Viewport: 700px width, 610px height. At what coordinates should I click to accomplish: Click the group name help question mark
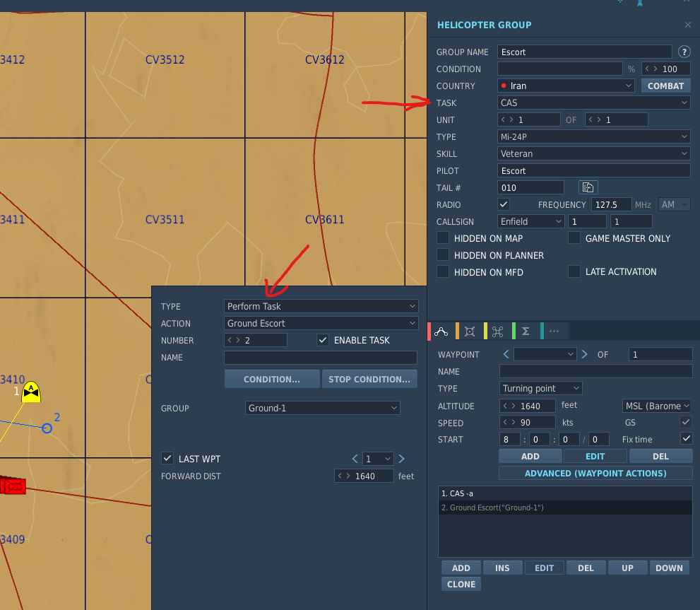[684, 52]
